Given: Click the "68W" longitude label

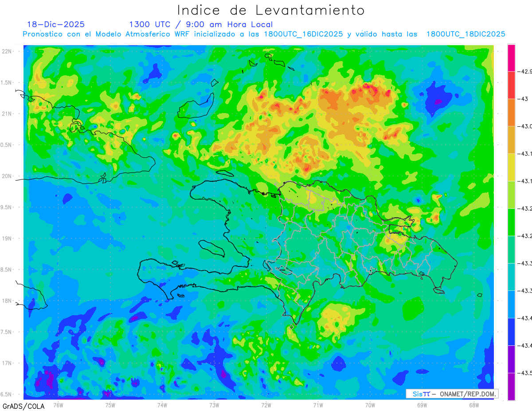Looking at the screenshot, I should 473,405.
